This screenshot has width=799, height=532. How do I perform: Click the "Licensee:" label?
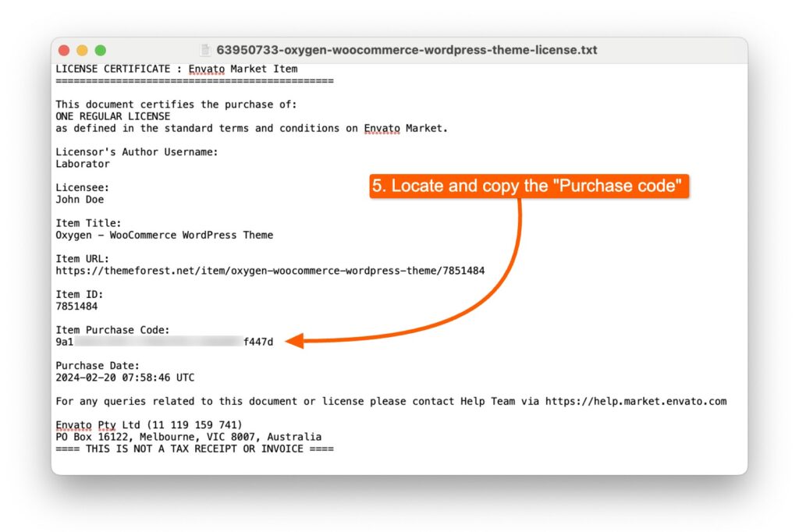(82, 187)
